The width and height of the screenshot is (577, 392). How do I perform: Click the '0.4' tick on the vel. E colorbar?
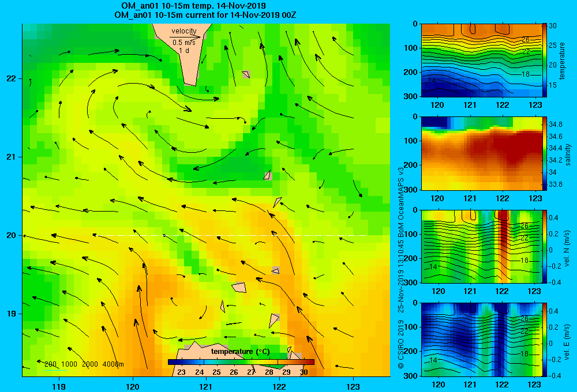click(553, 311)
